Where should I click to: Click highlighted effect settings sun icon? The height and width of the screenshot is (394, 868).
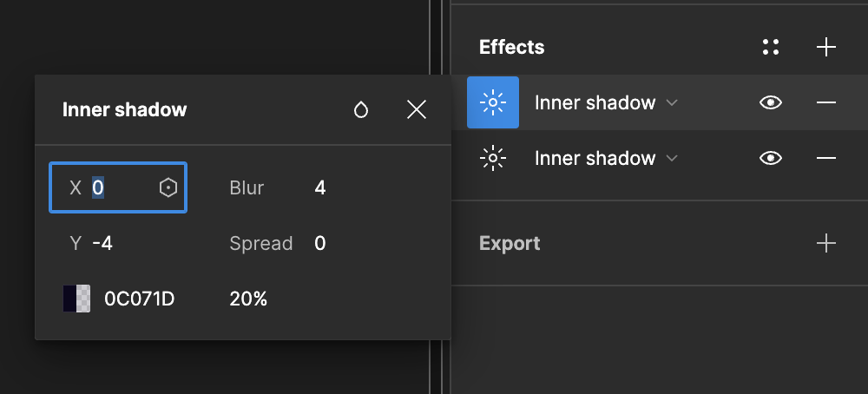[x=493, y=102]
